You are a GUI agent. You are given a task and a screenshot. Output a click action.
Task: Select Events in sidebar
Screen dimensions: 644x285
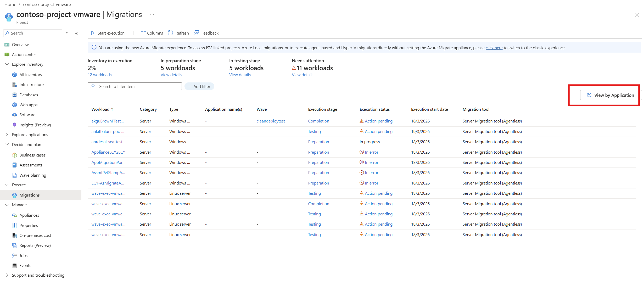[x=25, y=266]
